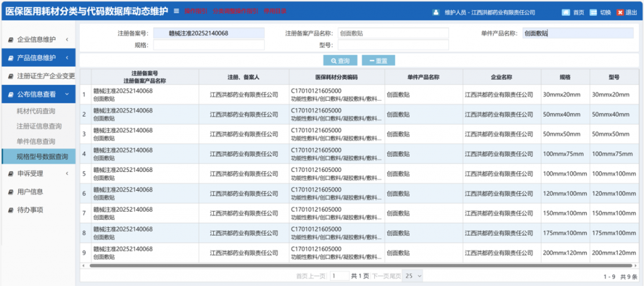
Task: Open the page size dropdown showing 25
Action: [x=413, y=276]
